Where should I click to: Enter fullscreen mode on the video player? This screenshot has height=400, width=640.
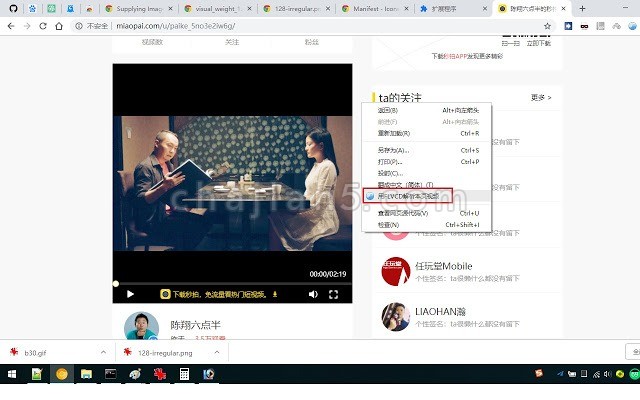tap(334, 294)
